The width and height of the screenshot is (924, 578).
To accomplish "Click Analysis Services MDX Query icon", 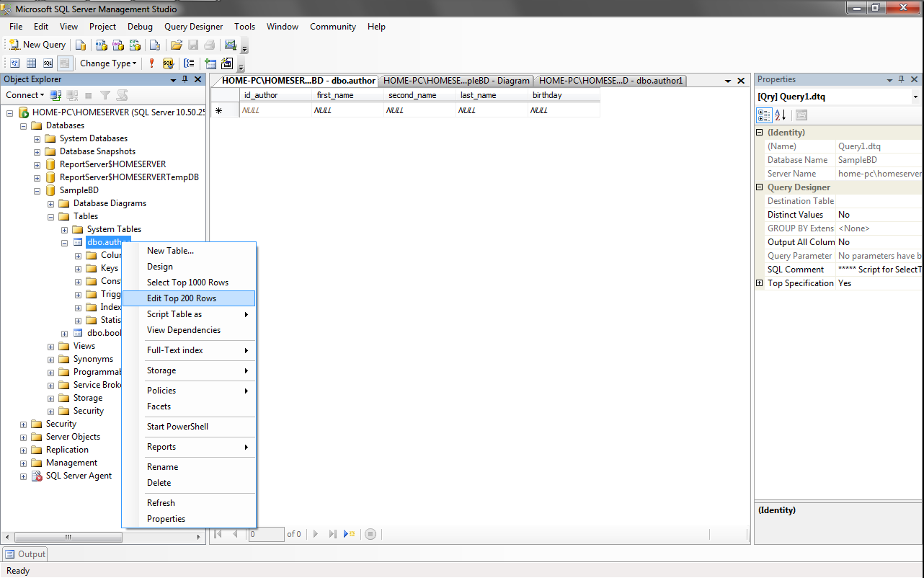I will click(102, 45).
